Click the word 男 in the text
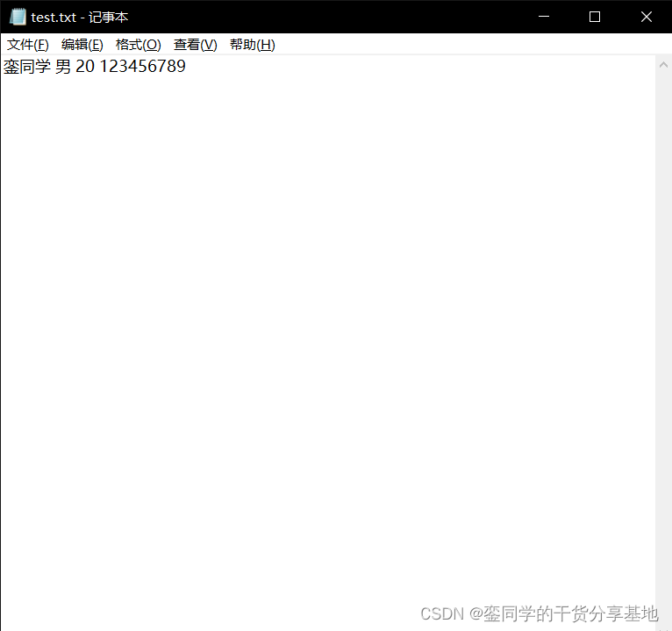672x631 pixels. click(x=63, y=67)
